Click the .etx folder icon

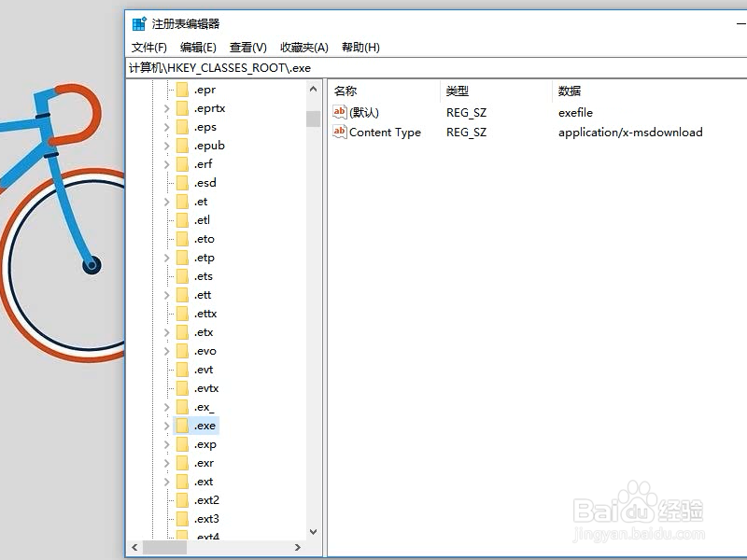pos(182,332)
